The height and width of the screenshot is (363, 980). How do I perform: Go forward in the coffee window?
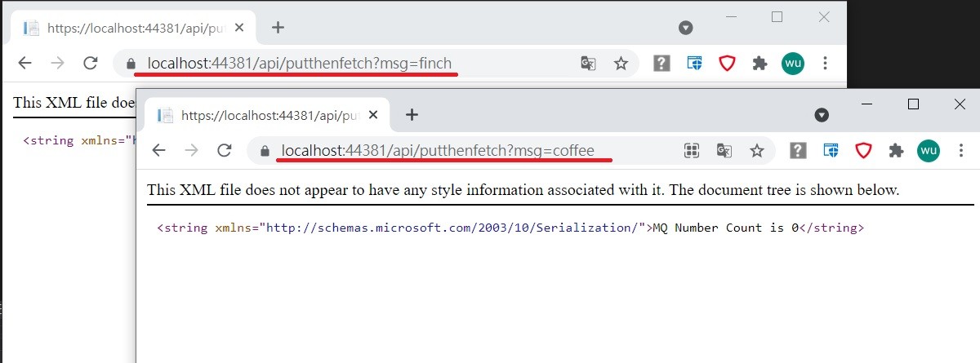[x=192, y=150]
